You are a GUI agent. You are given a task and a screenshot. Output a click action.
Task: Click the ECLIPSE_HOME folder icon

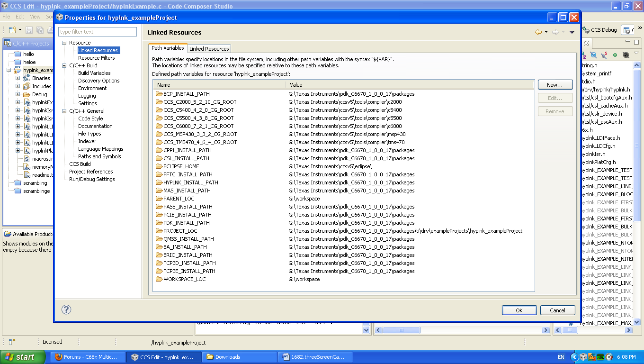159,166
